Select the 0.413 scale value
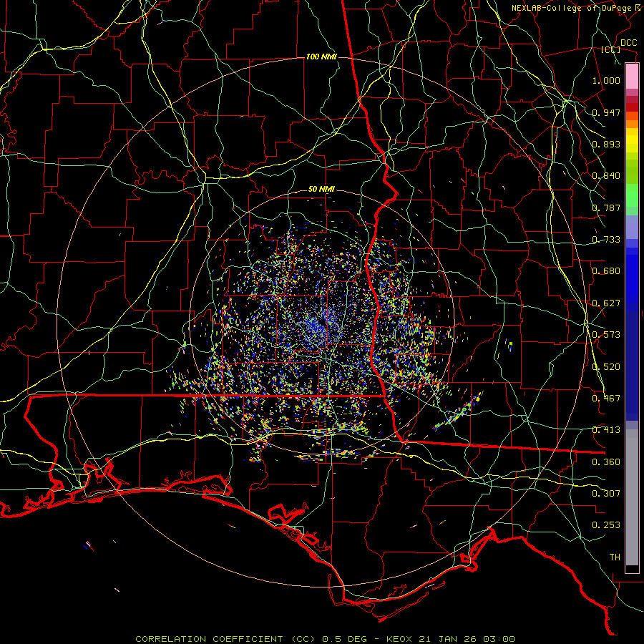 point(606,430)
